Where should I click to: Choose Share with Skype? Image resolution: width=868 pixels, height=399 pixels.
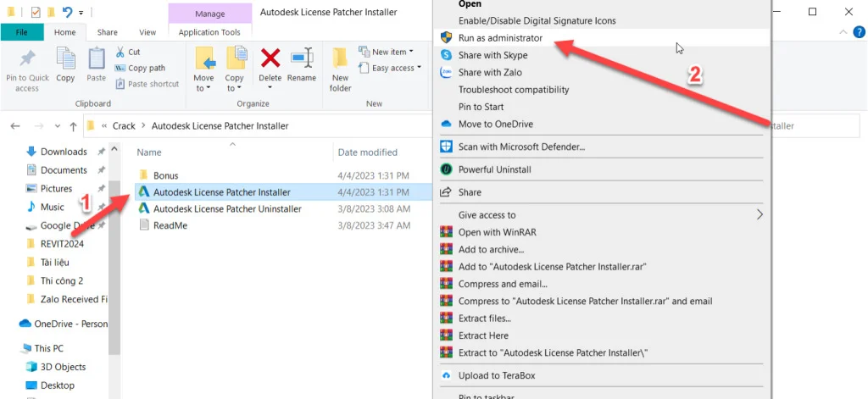(601, 55)
